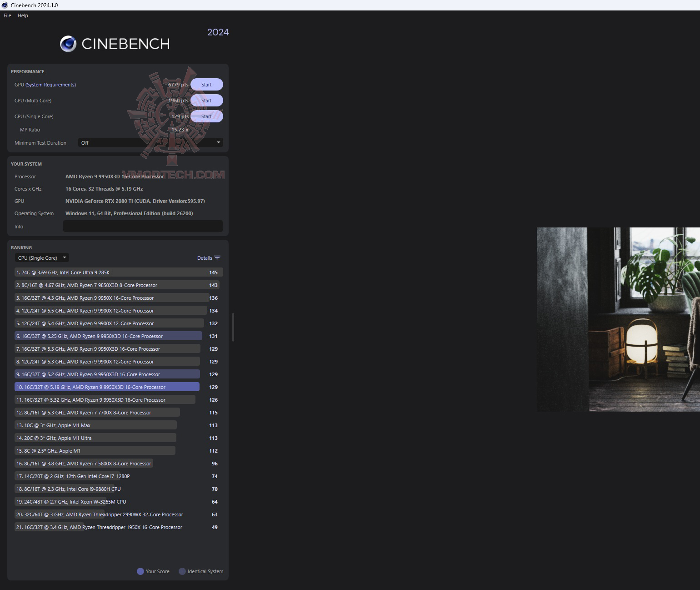The image size is (700, 590).
Task: Start the CPU Single Core benchmark
Action: [x=206, y=116]
